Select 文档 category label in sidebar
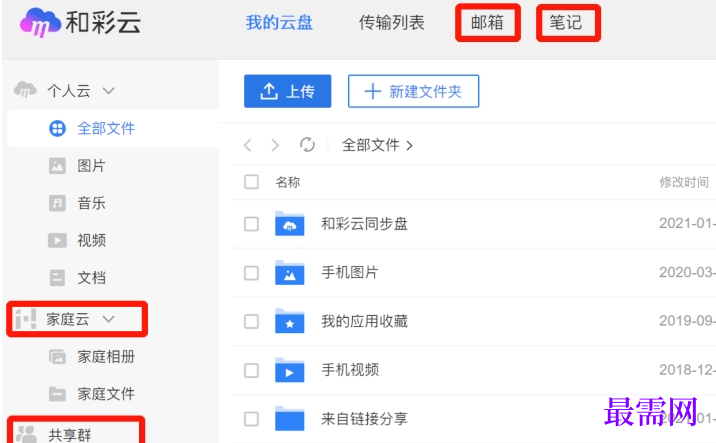 pyautogui.click(x=91, y=278)
